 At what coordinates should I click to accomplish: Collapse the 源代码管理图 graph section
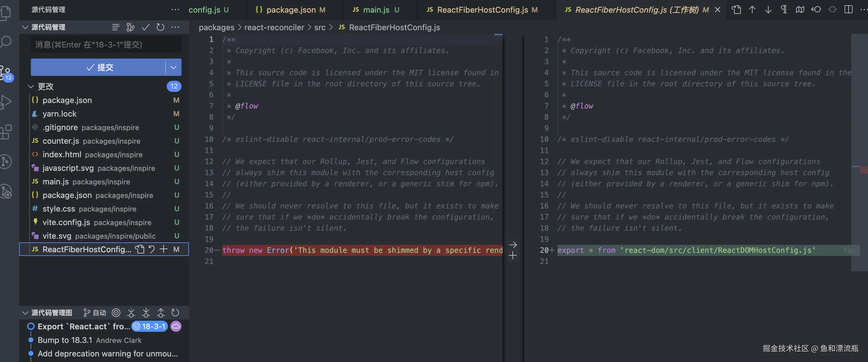(25, 313)
